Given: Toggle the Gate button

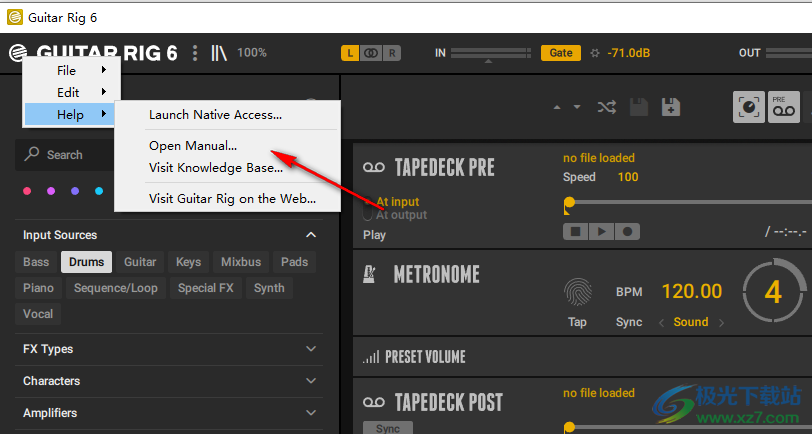Looking at the screenshot, I should click(561, 53).
